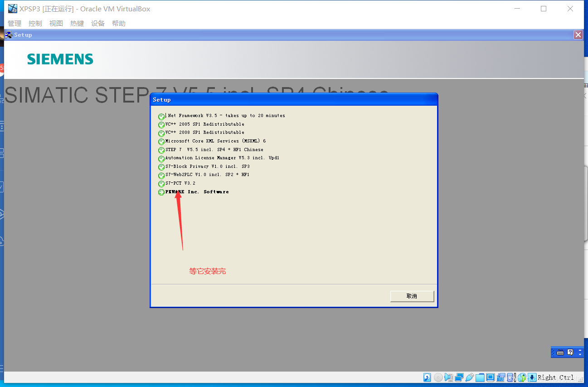The height and width of the screenshot is (387, 588).
Task: Click the S7-PCT V3.2 checkmark icon
Action: tap(161, 184)
